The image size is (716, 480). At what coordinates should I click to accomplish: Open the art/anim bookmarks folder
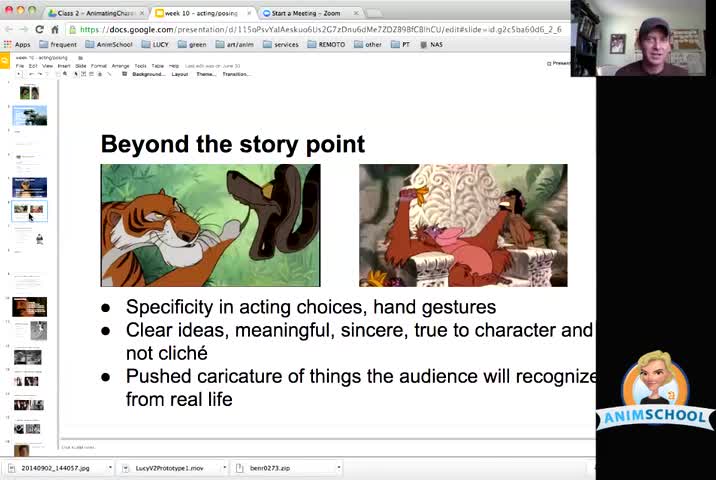coord(235,44)
